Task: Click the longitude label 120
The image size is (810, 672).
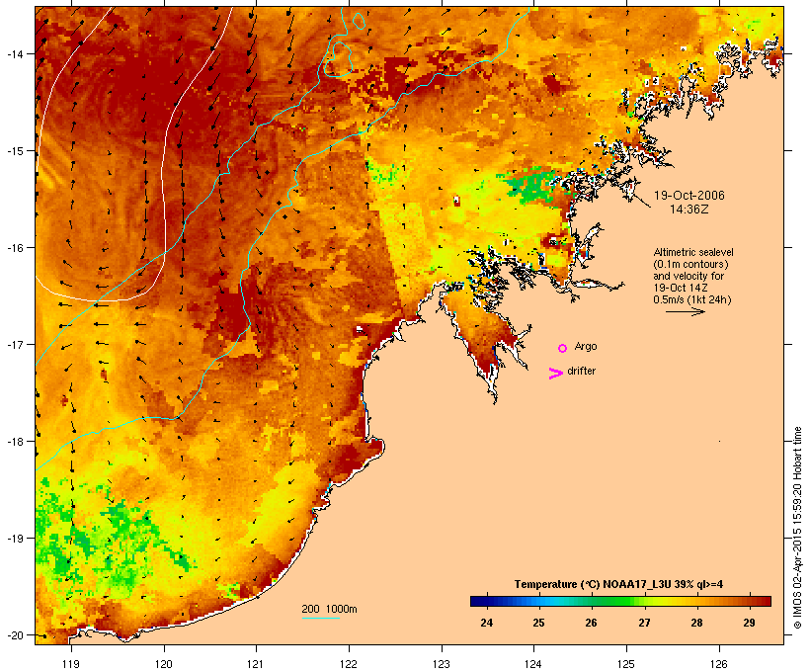Action: pyautogui.click(x=164, y=664)
